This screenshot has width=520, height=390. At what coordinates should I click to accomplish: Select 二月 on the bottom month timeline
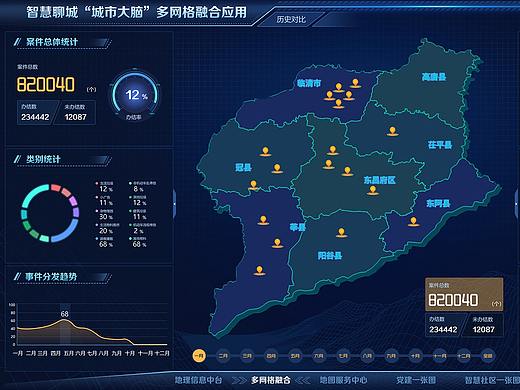point(223,356)
